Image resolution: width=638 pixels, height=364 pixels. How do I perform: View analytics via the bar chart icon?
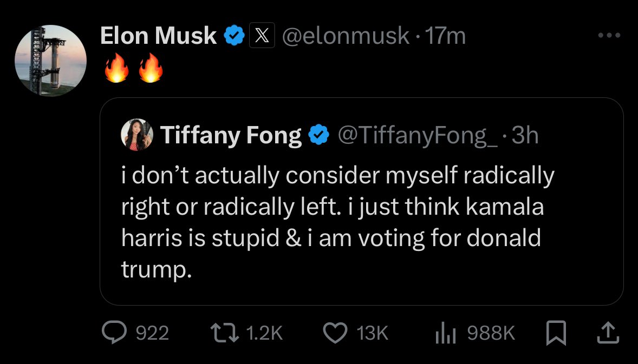[446, 333]
